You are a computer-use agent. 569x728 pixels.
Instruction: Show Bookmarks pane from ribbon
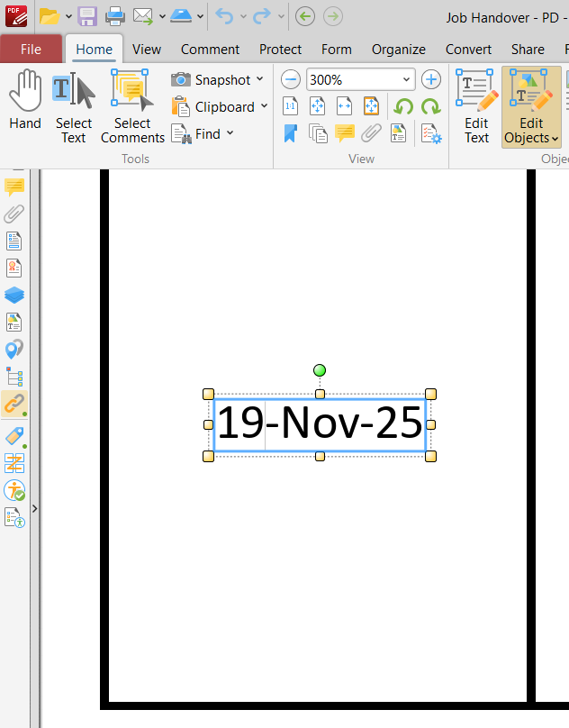[x=291, y=133]
